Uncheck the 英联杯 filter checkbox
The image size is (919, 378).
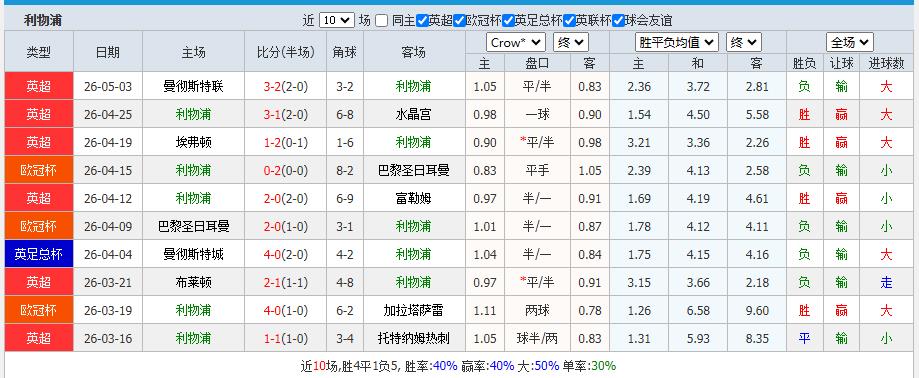[x=569, y=21]
